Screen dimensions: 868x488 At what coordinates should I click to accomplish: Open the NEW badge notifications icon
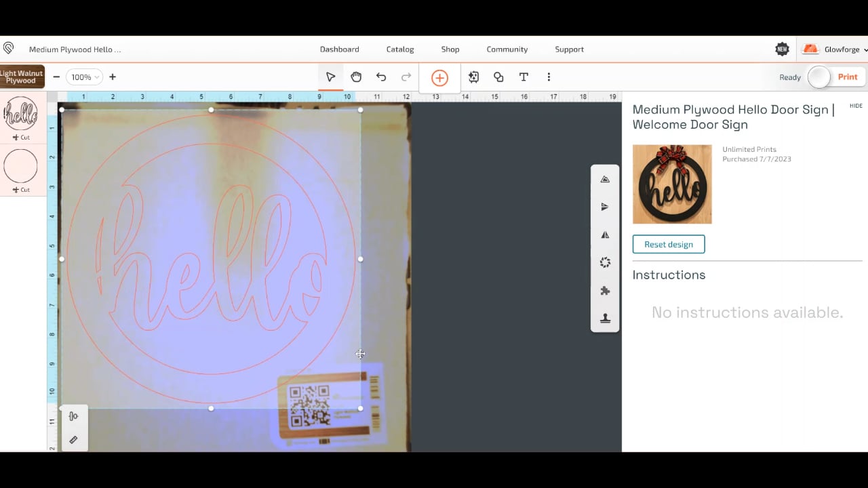pyautogui.click(x=782, y=49)
